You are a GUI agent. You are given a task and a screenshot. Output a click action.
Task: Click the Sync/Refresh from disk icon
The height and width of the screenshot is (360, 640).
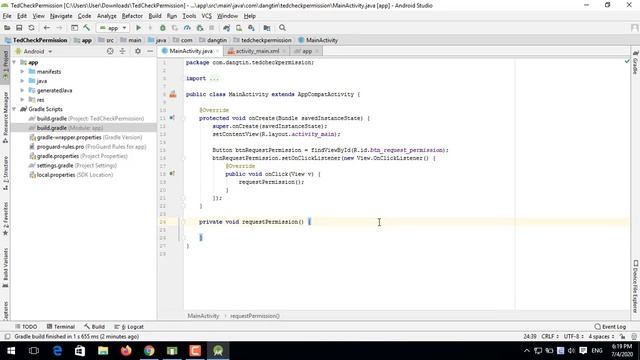pos(31,28)
